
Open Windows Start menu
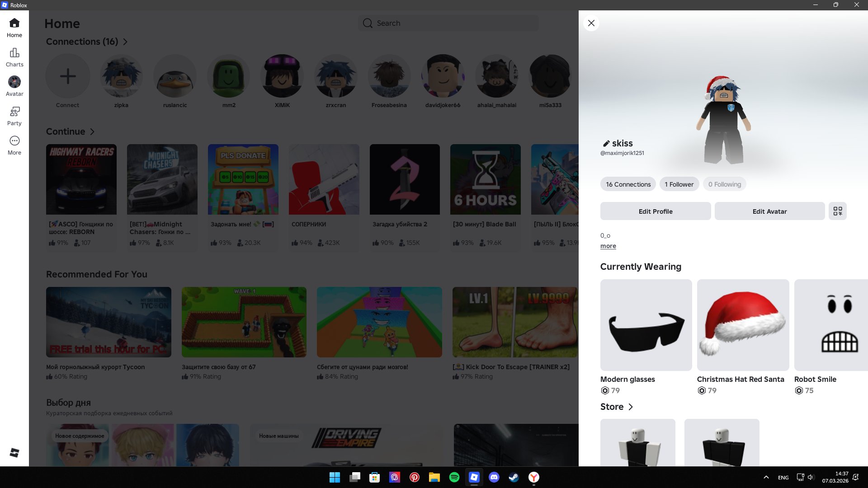[x=335, y=477]
